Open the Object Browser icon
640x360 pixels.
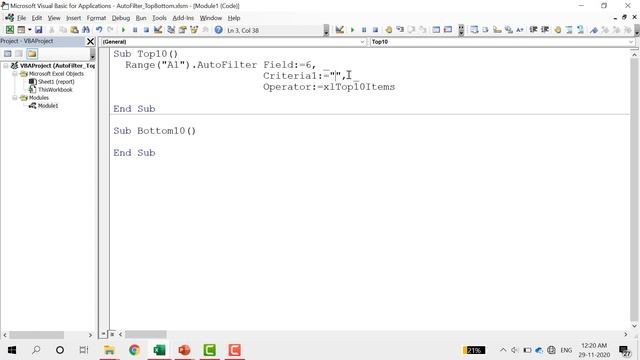point(194,30)
